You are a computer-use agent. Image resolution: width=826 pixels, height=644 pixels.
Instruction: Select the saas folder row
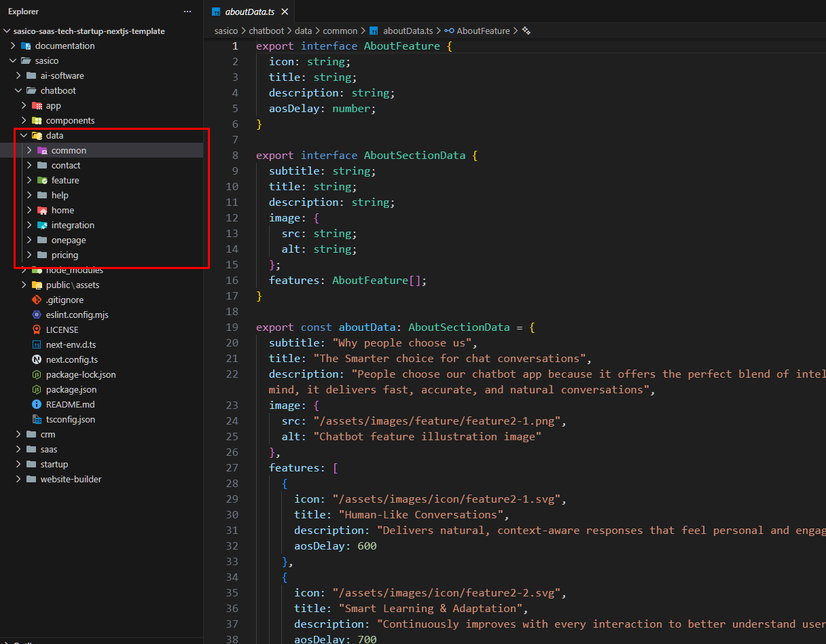click(102, 449)
